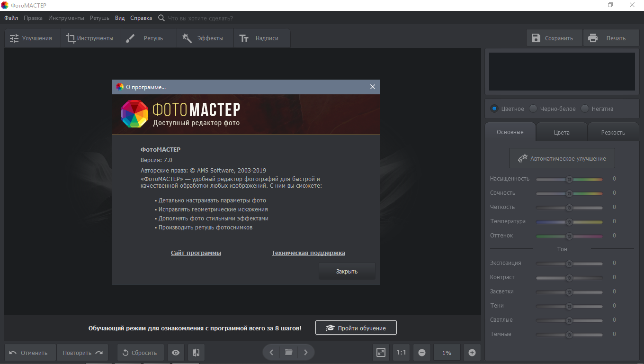Click the Насыщенность value 0
The height and width of the screenshot is (364, 644).
click(614, 179)
